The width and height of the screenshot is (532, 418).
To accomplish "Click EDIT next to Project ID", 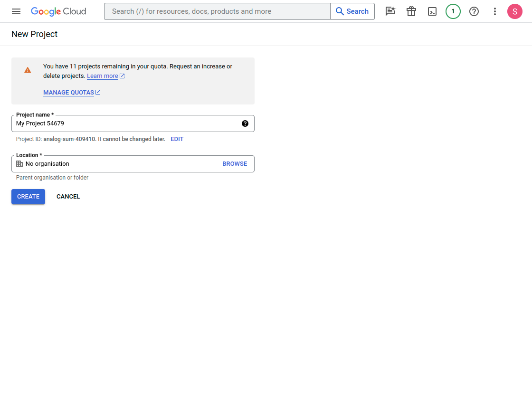I will [x=177, y=139].
